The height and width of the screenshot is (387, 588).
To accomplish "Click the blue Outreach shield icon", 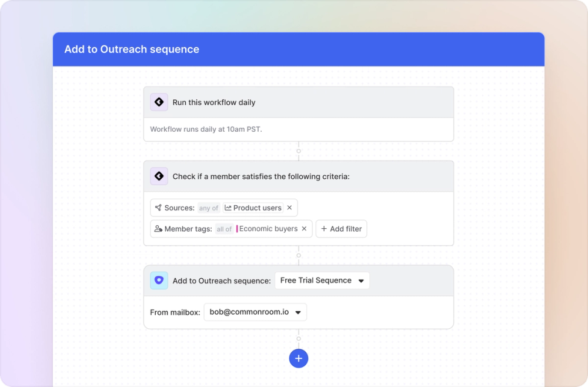I will 159,280.
